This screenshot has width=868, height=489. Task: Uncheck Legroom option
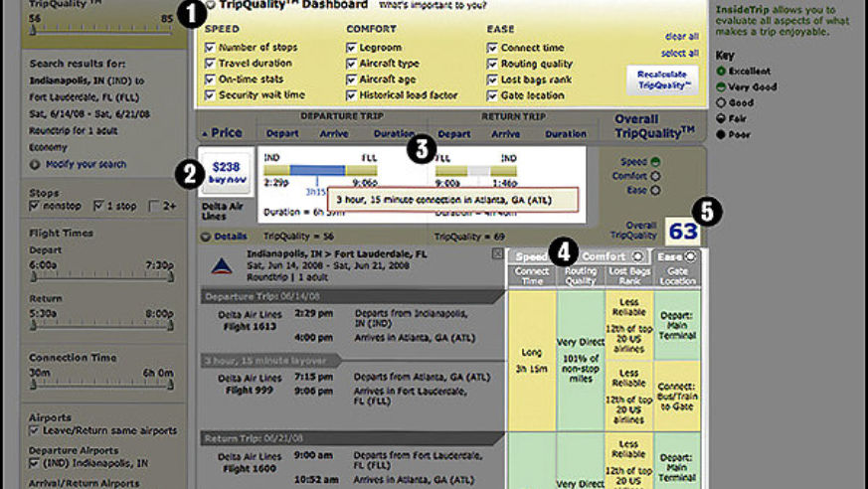click(351, 48)
